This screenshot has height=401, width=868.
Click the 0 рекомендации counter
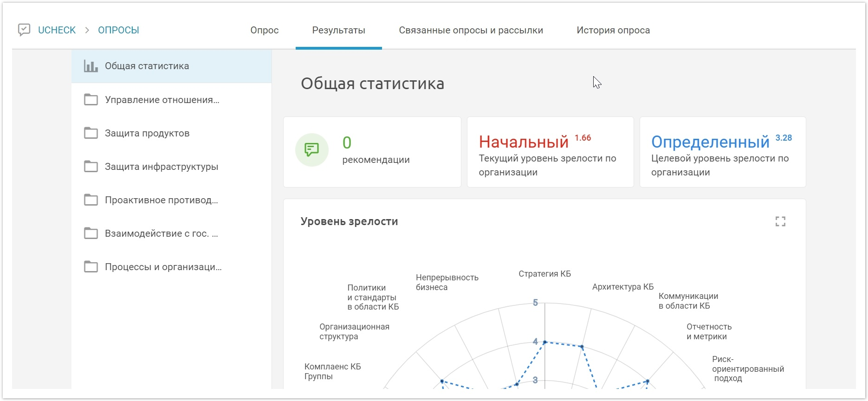coord(376,150)
